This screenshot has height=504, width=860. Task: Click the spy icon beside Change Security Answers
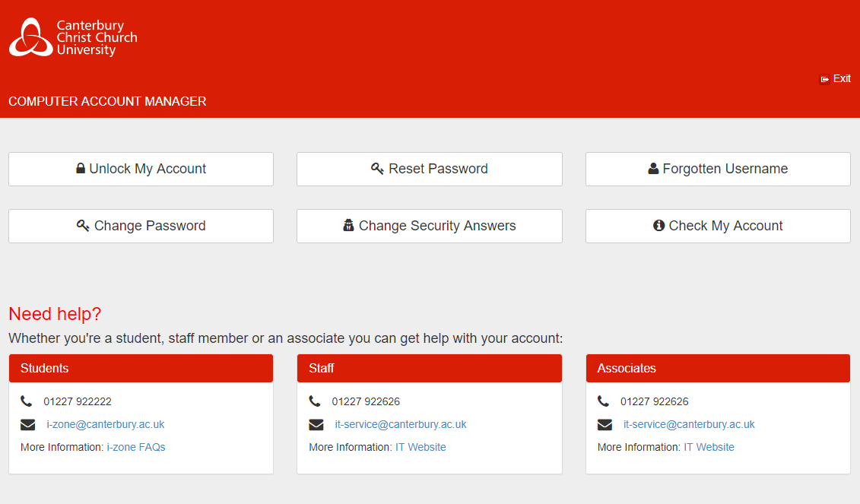[x=349, y=226]
